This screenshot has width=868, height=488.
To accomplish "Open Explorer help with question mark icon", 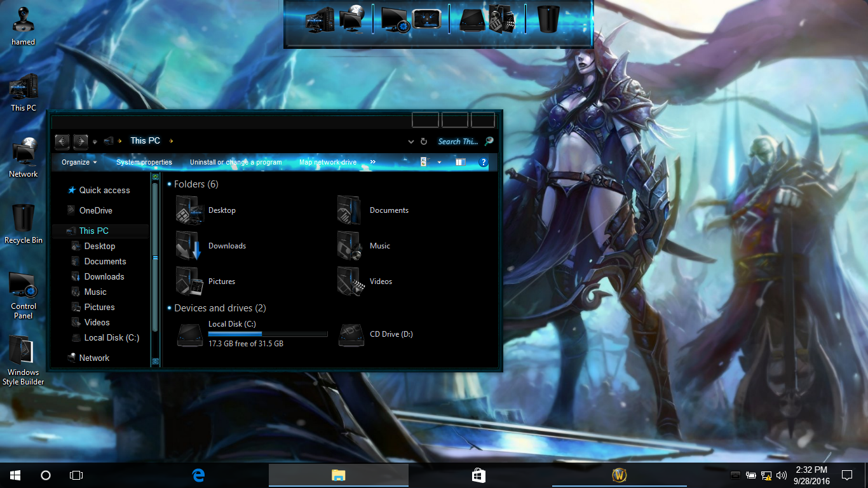I will (483, 162).
